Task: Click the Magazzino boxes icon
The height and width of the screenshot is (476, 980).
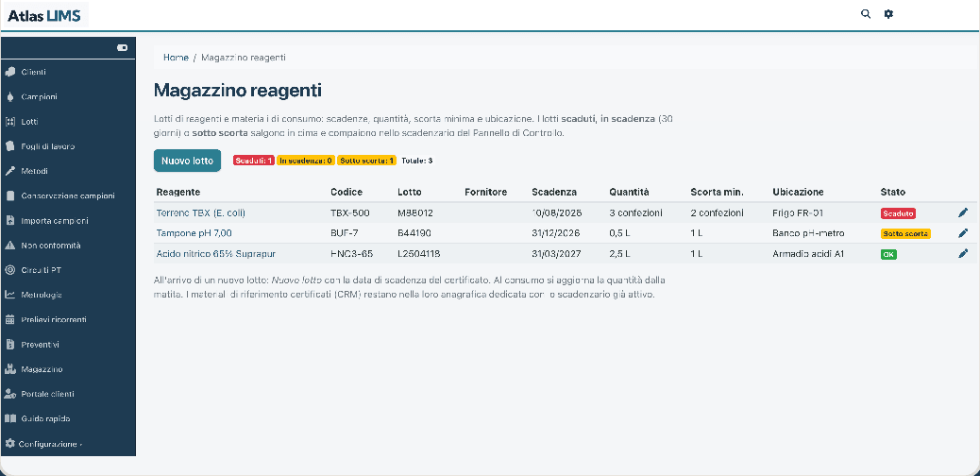Action: point(10,369)
